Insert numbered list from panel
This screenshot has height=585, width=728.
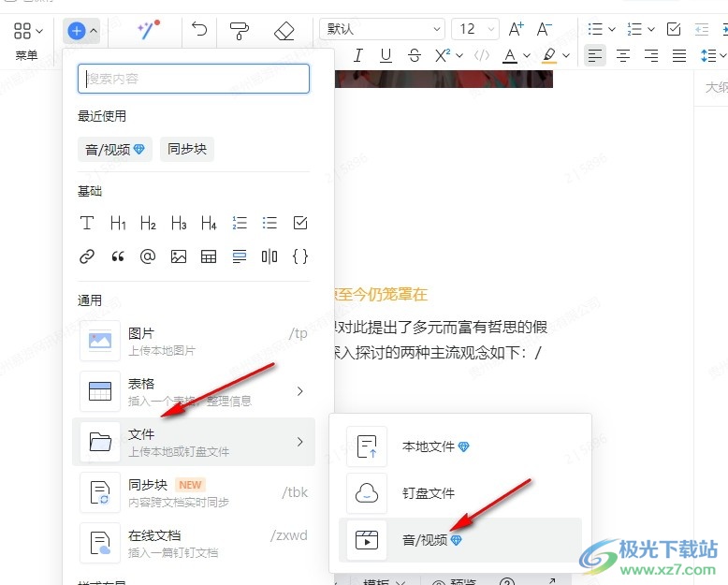[240, 223]
